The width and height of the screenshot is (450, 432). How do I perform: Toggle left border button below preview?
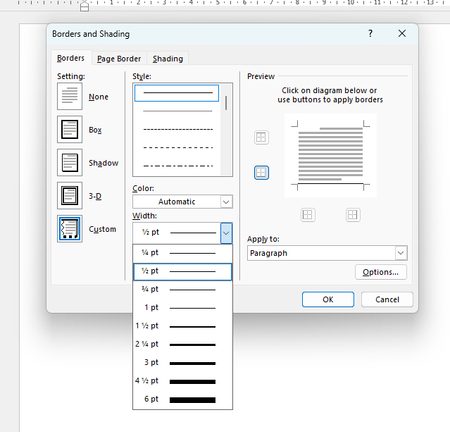(308, 215)
